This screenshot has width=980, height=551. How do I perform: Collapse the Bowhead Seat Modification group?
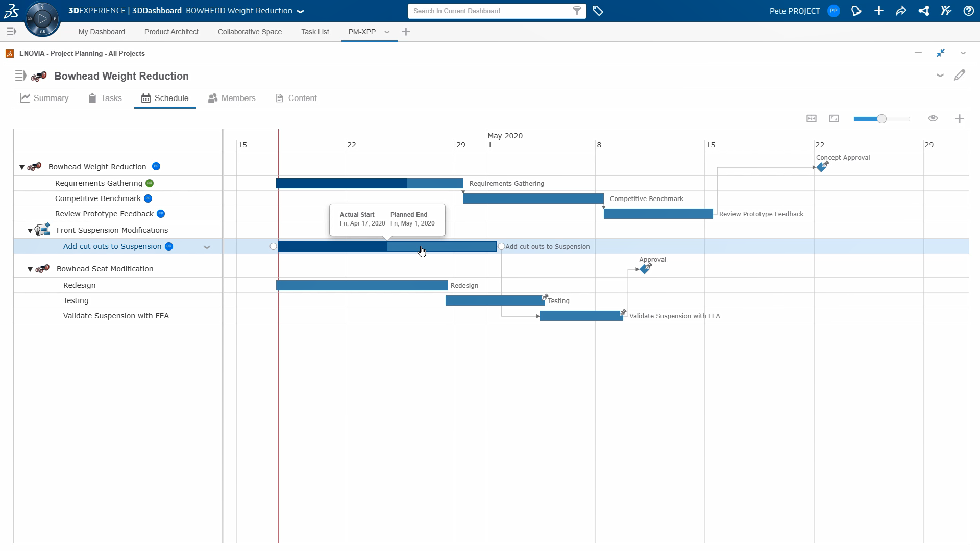(x=30, y=269)
